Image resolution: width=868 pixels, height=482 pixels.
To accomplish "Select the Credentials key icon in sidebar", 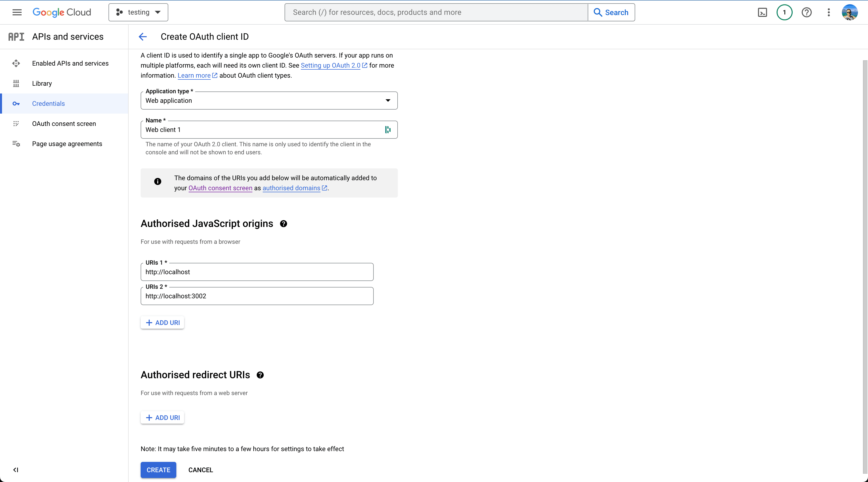I will pos(16,104).
